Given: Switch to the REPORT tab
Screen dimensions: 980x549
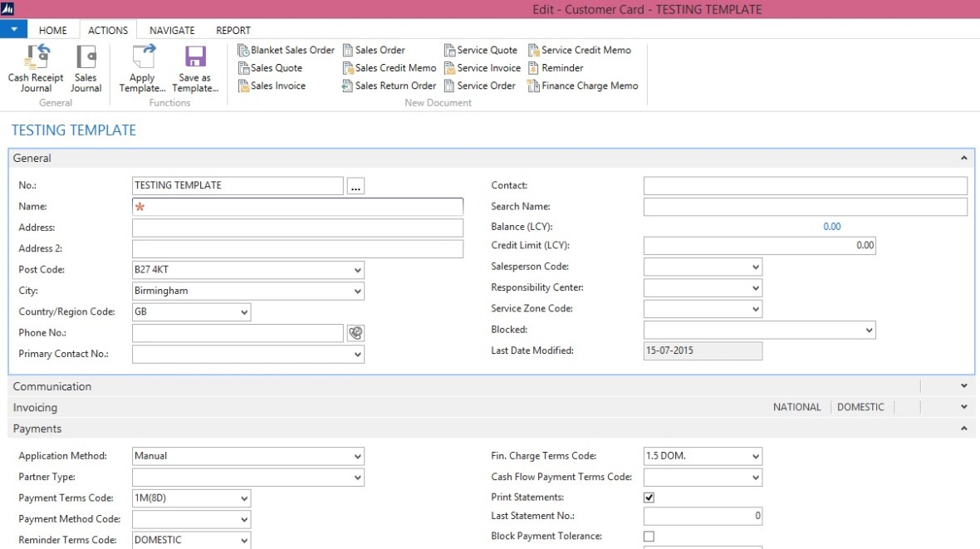Looking at the screenshot, I should click(x=233, y=30).
